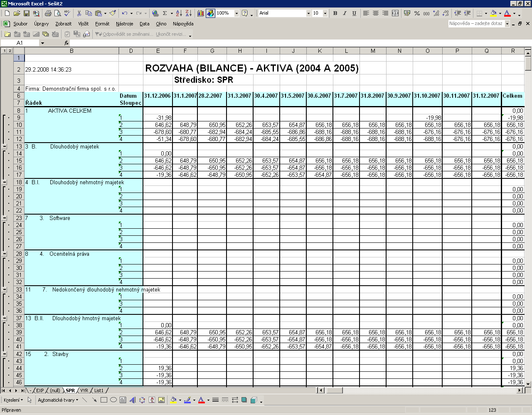This screenshot has width=532, height=415.
Task: Click the AutoSum sigma icon
Action: tap(165, 13)
